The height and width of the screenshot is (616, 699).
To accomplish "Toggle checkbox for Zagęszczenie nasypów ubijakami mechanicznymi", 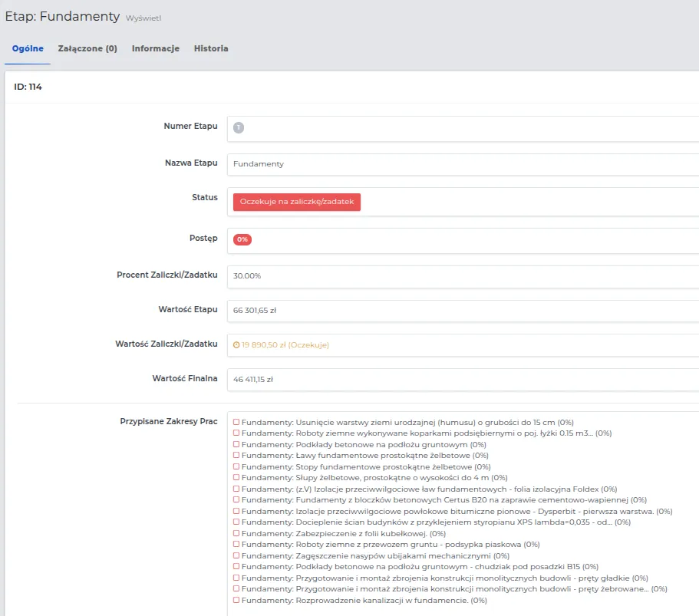I will click(236, 555).
